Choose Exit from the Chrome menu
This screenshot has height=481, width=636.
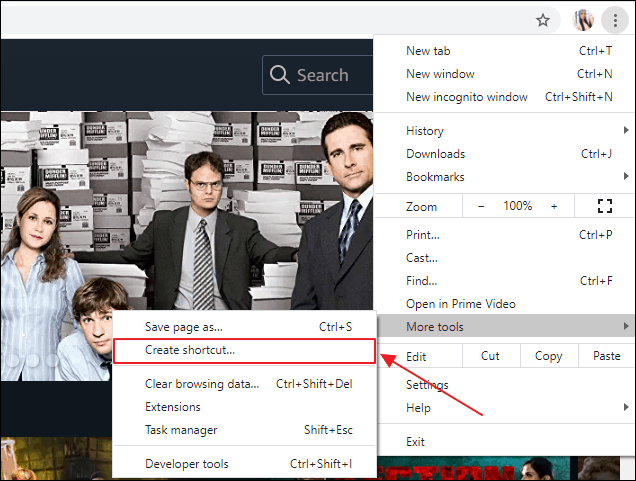click(x=504, y=442)
